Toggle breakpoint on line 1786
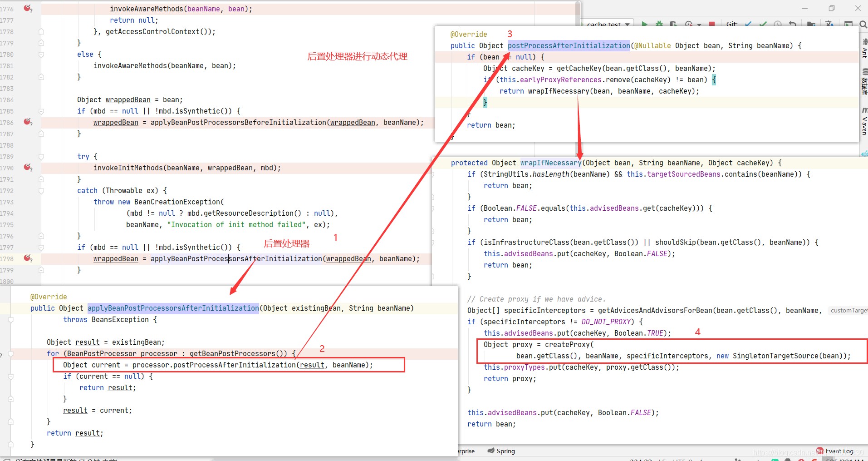Image resolution: width=868 pixels, height=461 pixels. pos(28,122)
